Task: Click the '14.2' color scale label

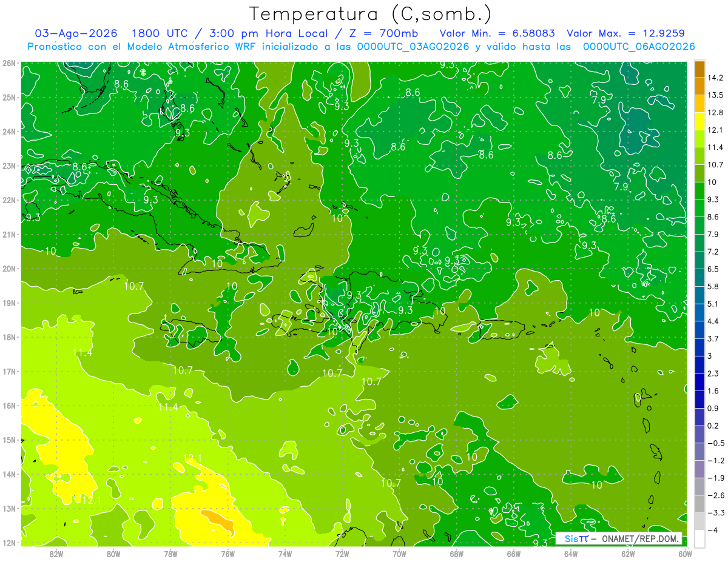Action: [715, 78]
